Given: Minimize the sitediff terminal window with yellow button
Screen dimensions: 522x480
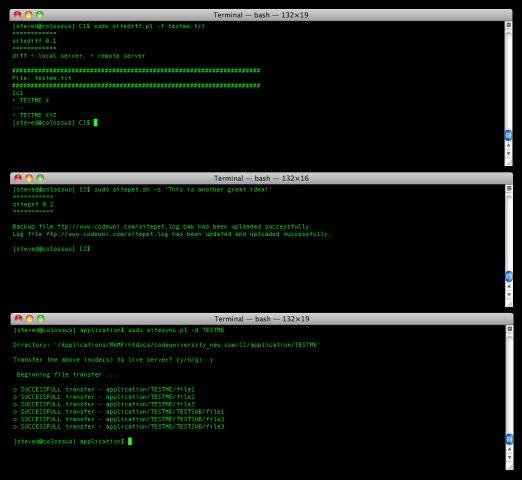Looking at the screenshot, I should [29, 15].
